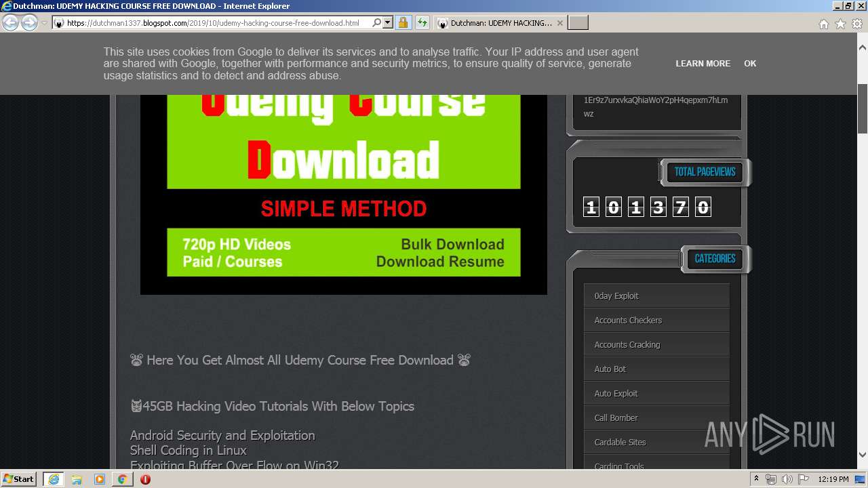Open the Favorites star icon
Image resolution: width=868 pixels, height=488 pixels.
click(840, 24)
